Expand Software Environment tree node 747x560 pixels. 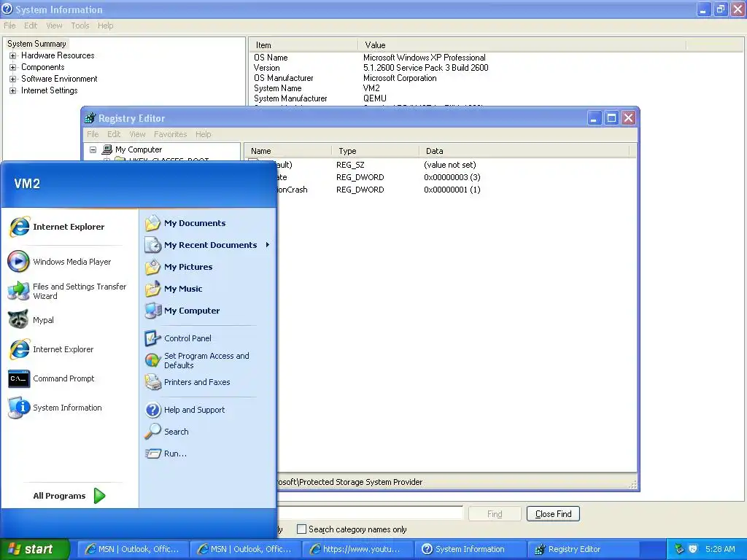pyautogui.click(x=13, y=79)
